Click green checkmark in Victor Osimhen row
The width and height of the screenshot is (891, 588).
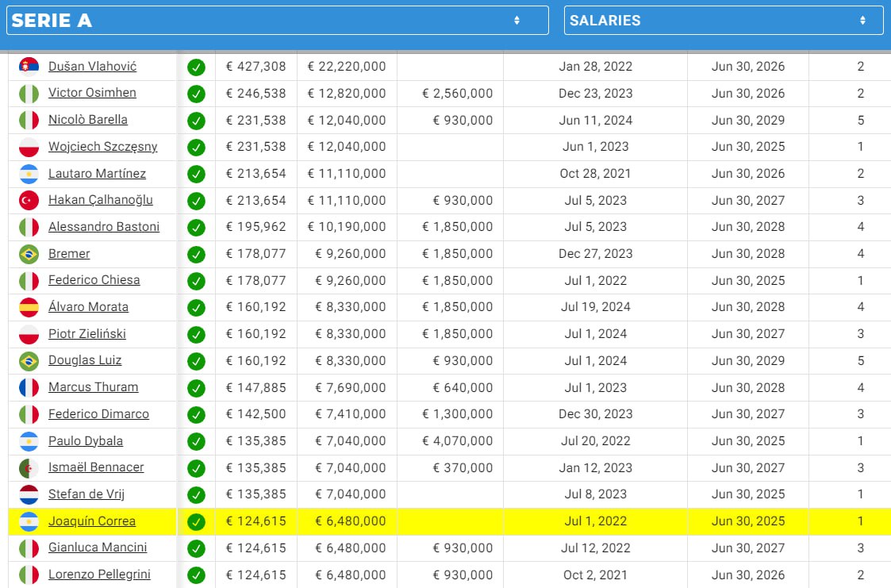(196, 94)
